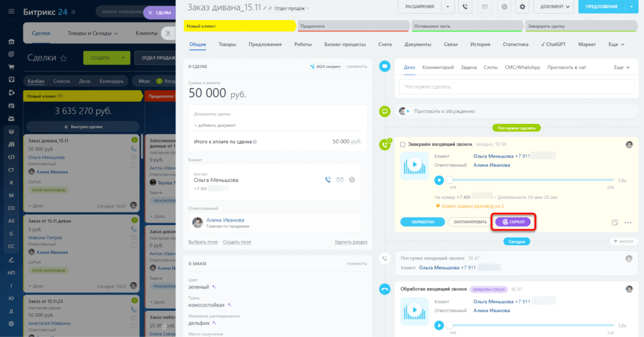
Task: Check the Завершён входящий звонок checkbox
Action: pyautogui.click(x=403, y=145)
